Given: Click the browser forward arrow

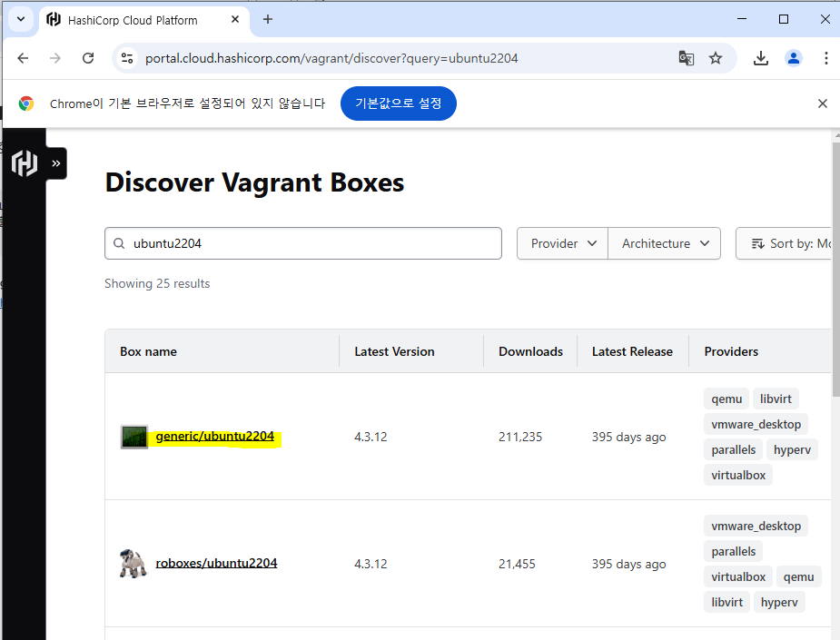Looking at the screenshot, I should [x=55, y=58].
